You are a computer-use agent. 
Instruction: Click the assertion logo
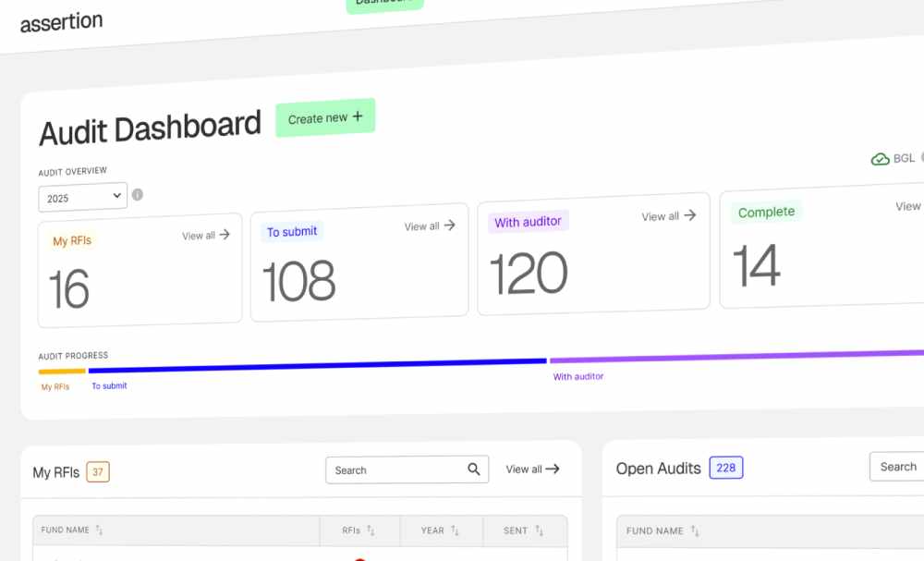pos(61,22)
